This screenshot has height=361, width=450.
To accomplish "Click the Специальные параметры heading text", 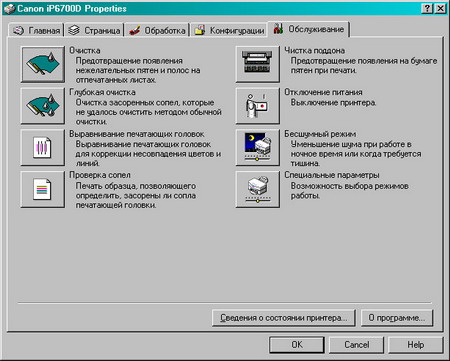I will click(x=332, y=175).
